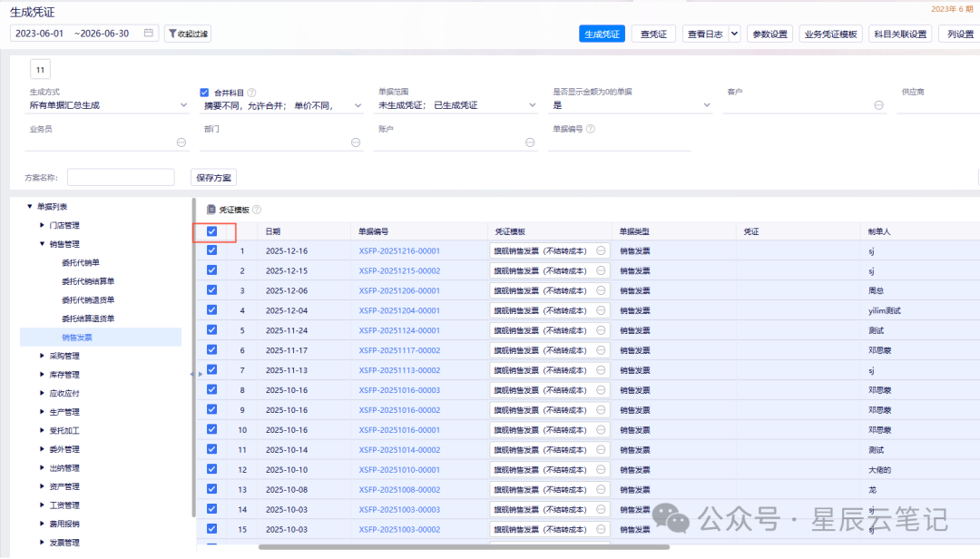Select 委托代销退货单 in the document tree

pos(88,300)
